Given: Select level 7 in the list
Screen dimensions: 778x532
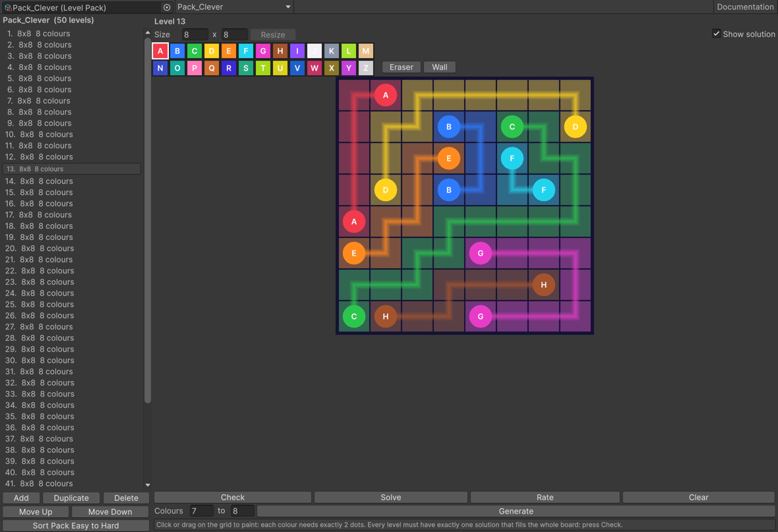Looking at the screenshot, I should coord(72,101).
